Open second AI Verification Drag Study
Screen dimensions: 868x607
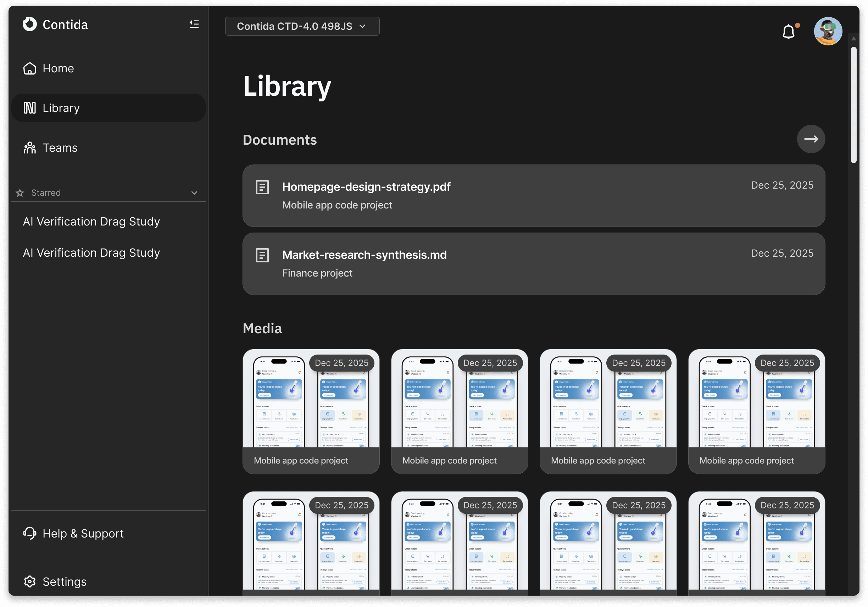click(x=91, y=253)
